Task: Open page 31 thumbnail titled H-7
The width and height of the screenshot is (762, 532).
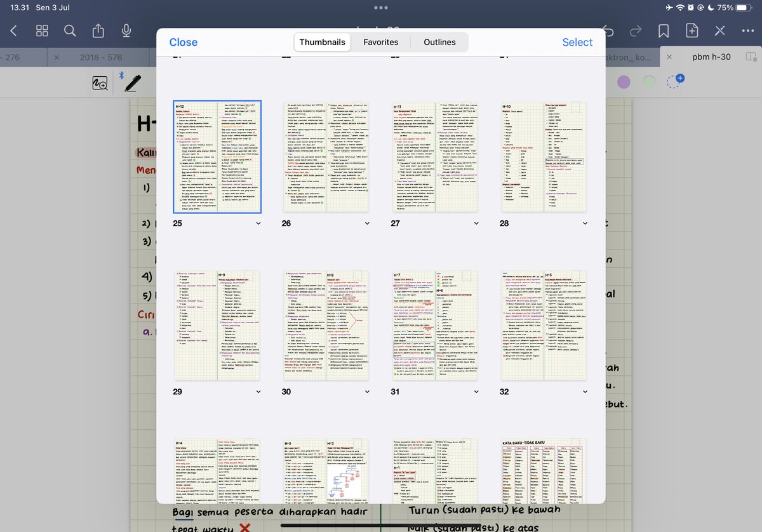Action: click(x=435, y=325)
